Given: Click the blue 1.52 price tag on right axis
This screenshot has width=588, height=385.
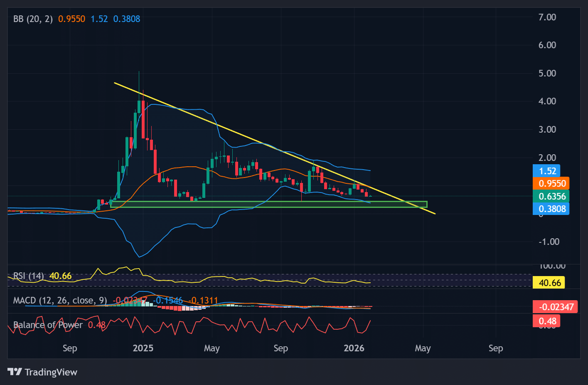Looking at the screenshot, I should tap(545, 171).
